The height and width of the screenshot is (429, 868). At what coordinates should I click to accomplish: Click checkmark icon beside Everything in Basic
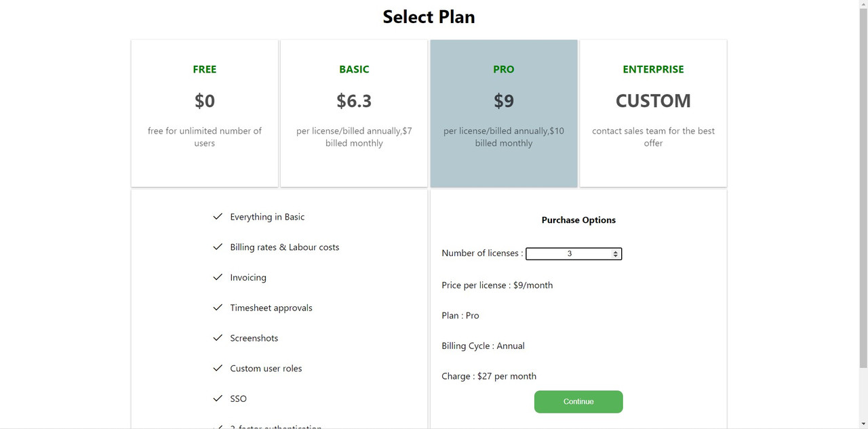pyautogui.click(x=218, y=217)
